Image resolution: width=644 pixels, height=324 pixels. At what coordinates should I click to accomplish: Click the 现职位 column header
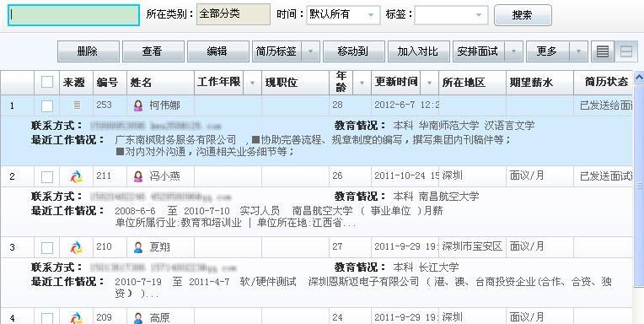click(x=295, y=83)
